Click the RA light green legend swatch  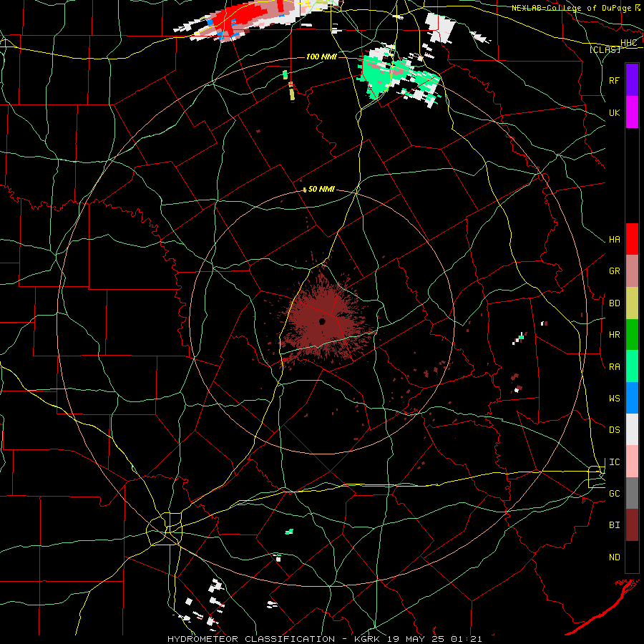click(632, 366)
